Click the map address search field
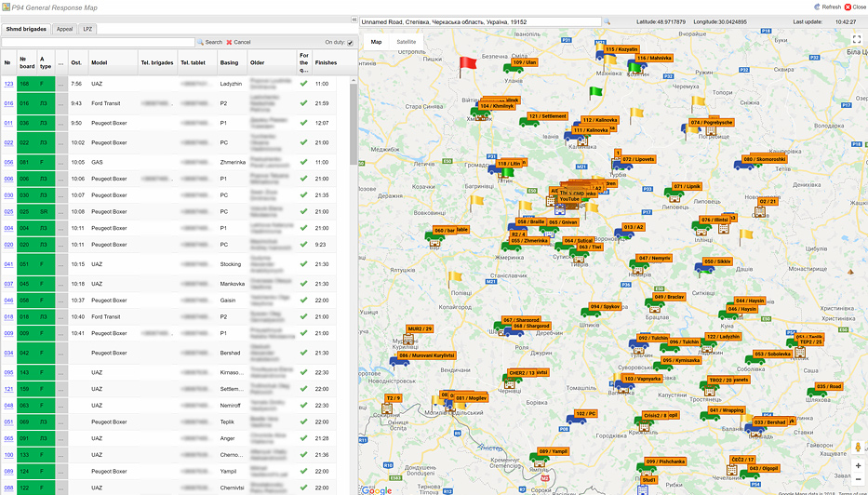 pyautogui.click(x=480, y=22)
